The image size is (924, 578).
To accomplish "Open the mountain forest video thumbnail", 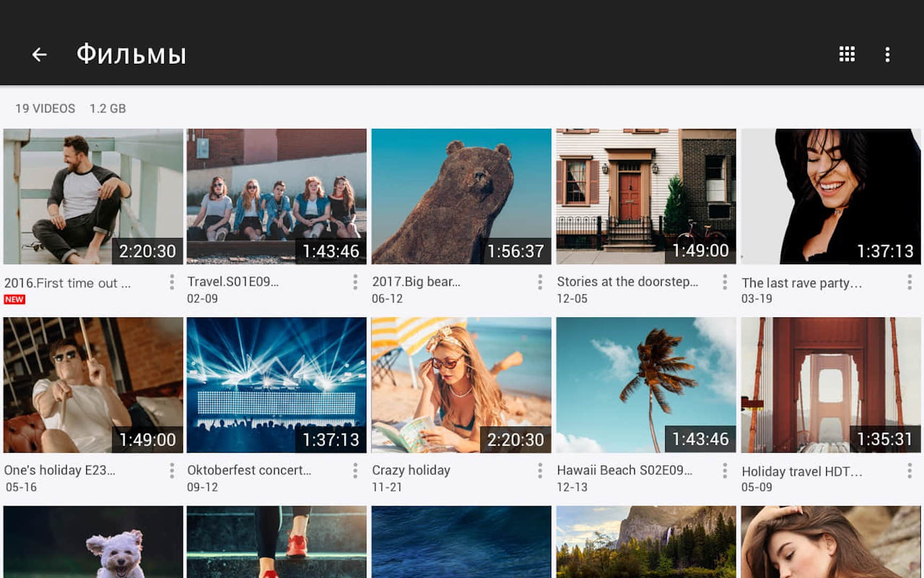I will (x=646, y=542).
